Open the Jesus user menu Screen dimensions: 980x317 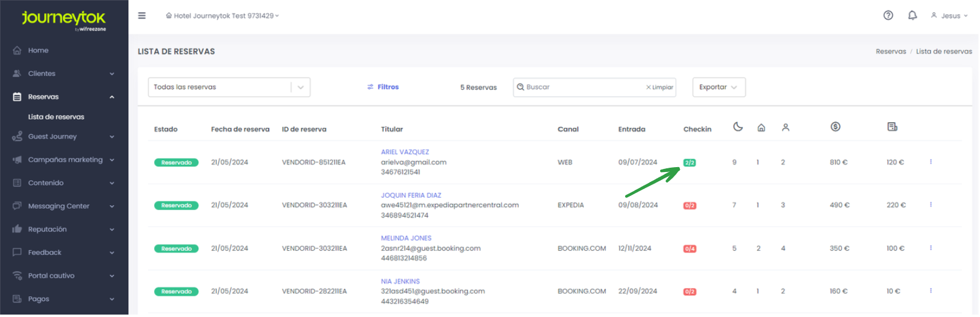[x=949, y=16]
